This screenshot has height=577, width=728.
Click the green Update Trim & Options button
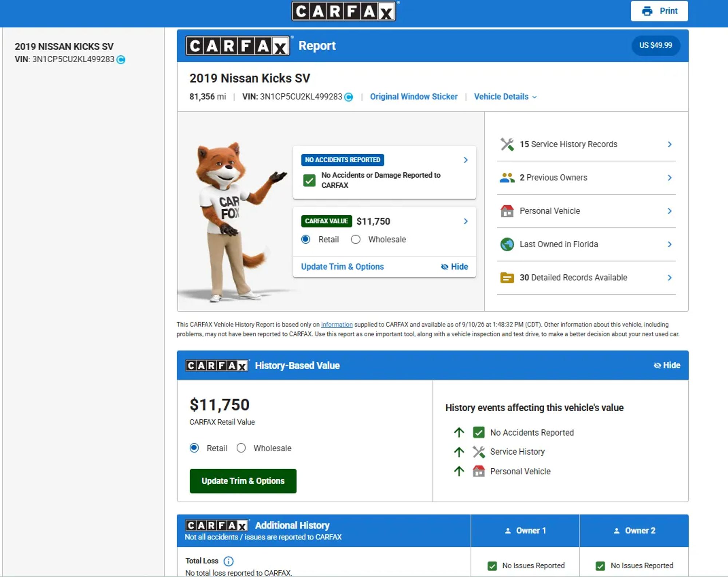[243, 481]
